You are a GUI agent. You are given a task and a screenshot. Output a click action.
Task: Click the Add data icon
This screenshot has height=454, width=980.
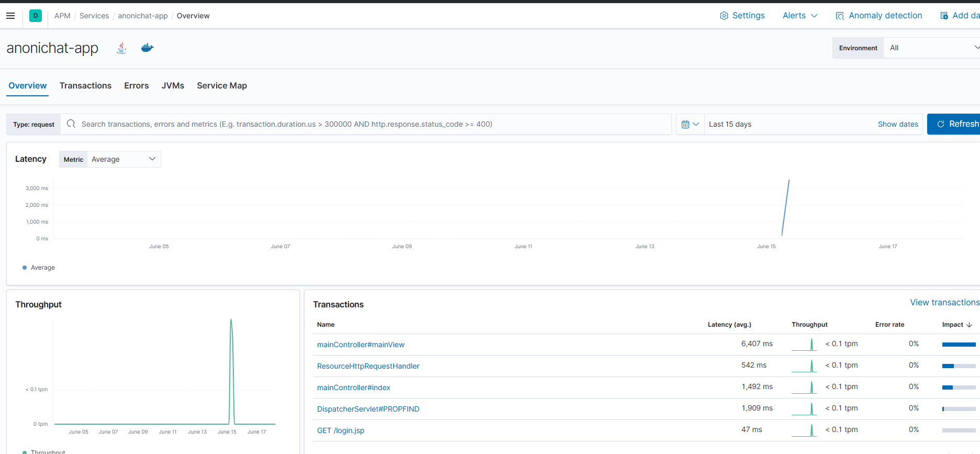tap(944, 16)
